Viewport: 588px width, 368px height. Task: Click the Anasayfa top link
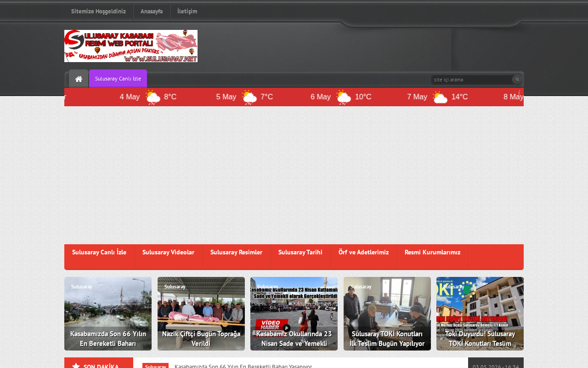pos(152,11)
